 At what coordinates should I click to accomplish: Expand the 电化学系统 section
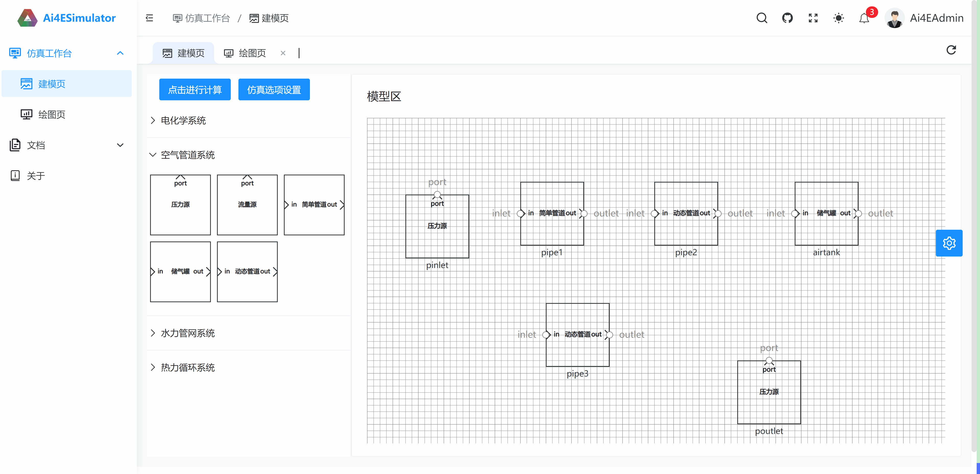tap(183, 120)
